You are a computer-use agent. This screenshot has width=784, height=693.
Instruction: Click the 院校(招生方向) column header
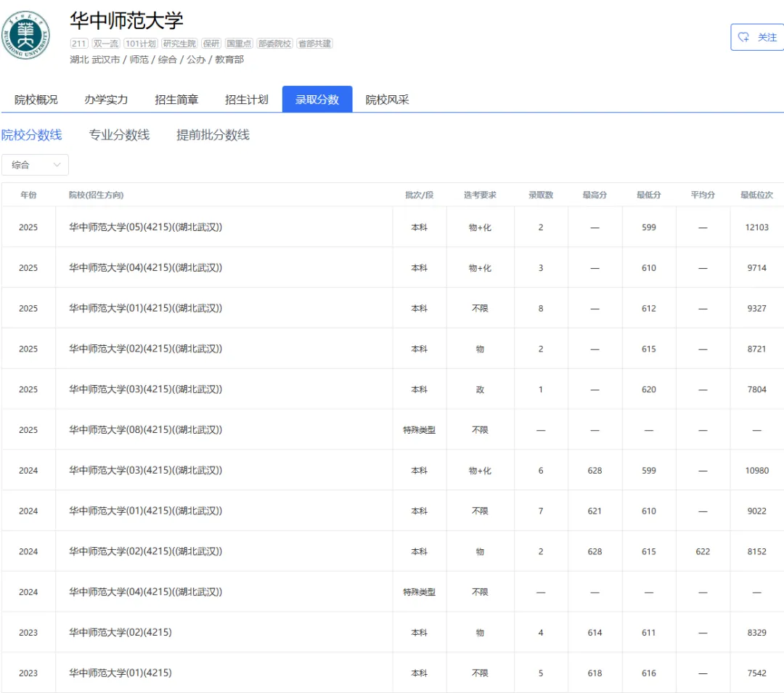coord(96,195)
